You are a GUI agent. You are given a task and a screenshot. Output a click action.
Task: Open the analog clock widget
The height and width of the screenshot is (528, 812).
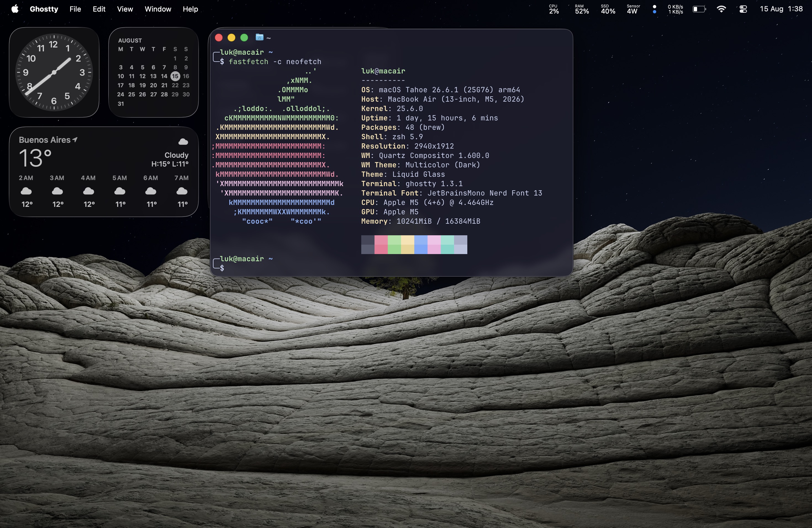(x=54, y=72)
